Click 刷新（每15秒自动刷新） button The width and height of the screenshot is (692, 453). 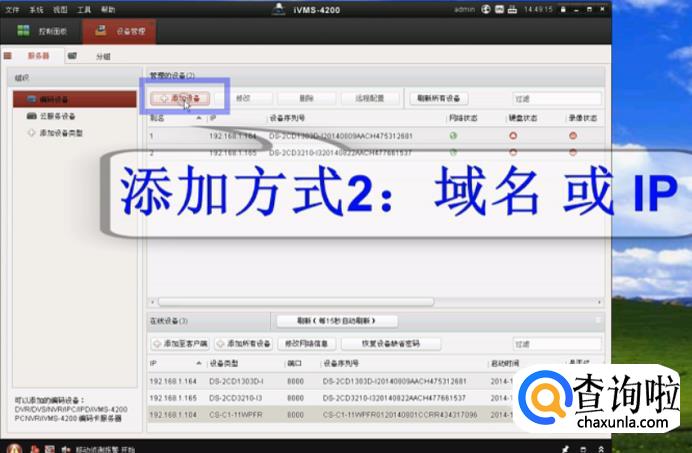click(337, 321)
